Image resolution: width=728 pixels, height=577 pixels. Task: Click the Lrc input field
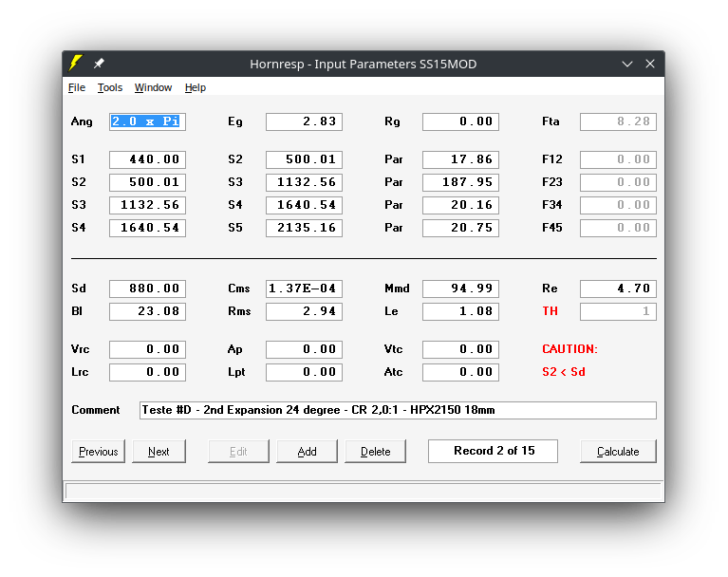148,372
